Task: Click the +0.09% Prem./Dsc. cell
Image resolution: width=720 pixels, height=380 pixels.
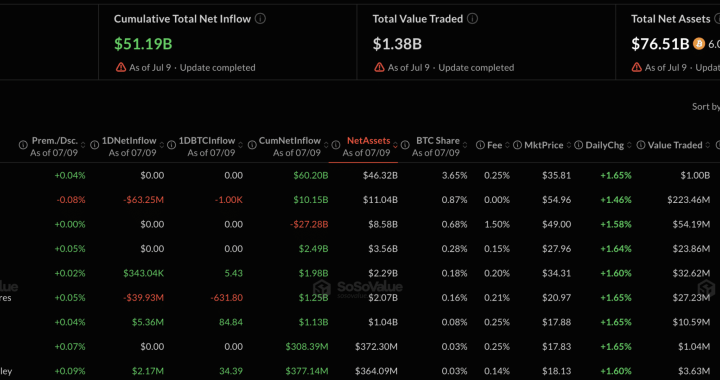Action: (x=70, y=371)
